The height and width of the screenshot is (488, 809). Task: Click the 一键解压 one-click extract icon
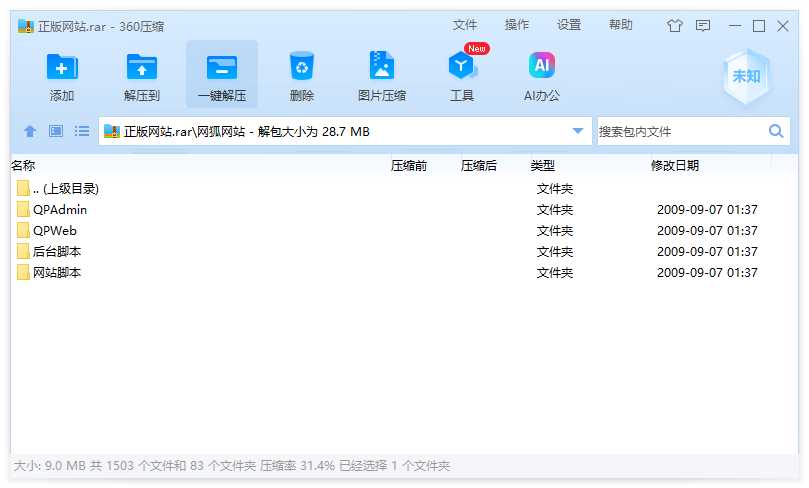point(222,67)
